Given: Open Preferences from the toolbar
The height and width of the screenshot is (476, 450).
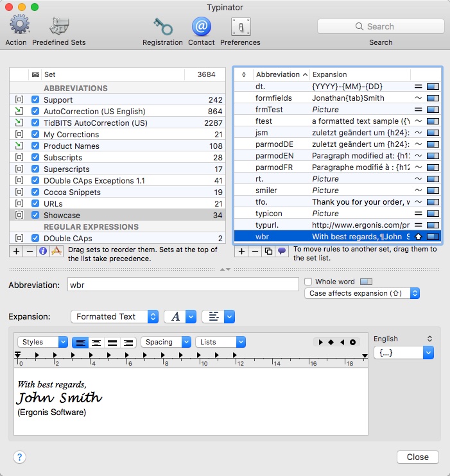Looking at the screenshot, I should click(240, 26).
